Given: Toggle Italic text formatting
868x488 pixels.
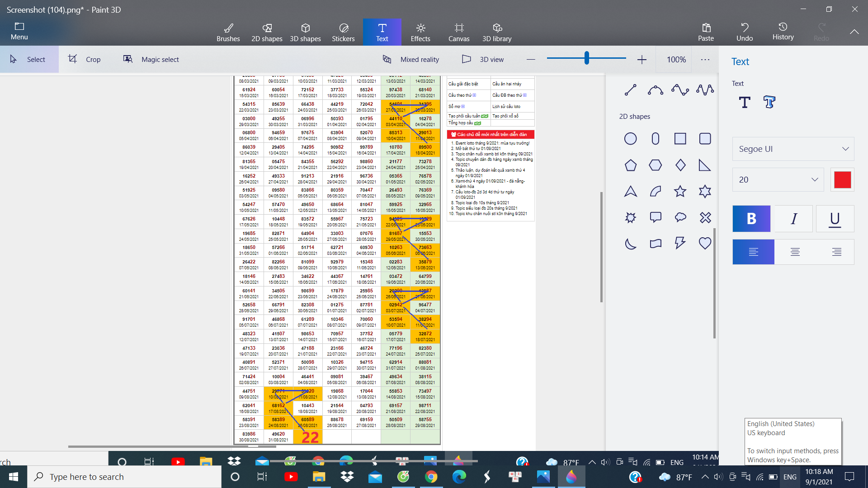Looking at the screenshot, I should [x=793, y=219].
